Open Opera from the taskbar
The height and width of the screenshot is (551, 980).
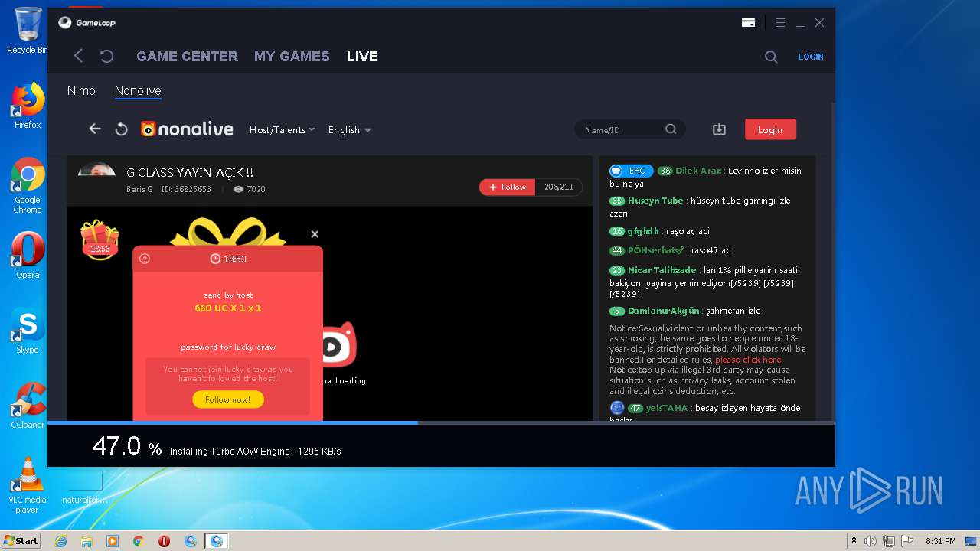point(164,541)
